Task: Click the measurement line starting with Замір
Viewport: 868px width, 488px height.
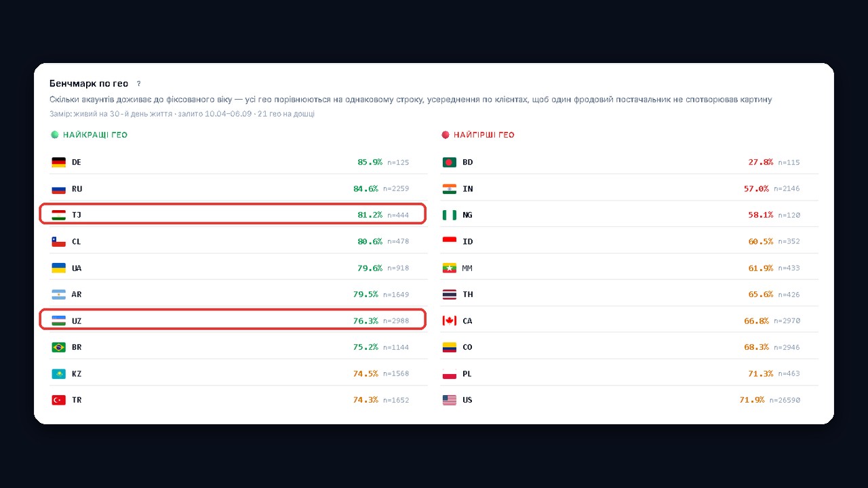Action: (x=182, y=114)
